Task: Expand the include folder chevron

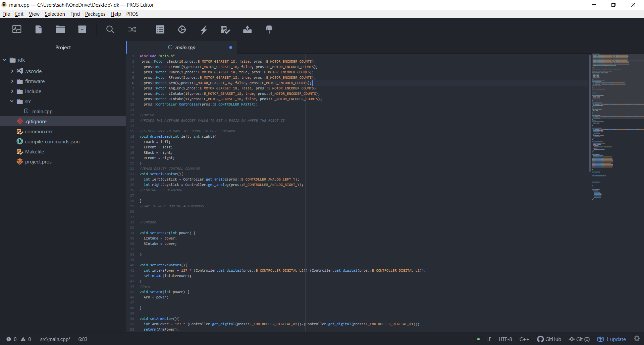Action: pyautogui.click(x=12, y=91)
